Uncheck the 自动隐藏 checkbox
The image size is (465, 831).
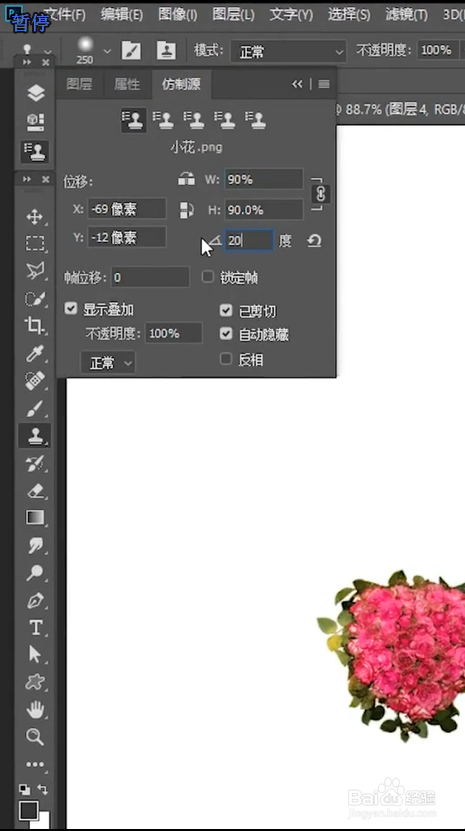[x=226, y=334]
